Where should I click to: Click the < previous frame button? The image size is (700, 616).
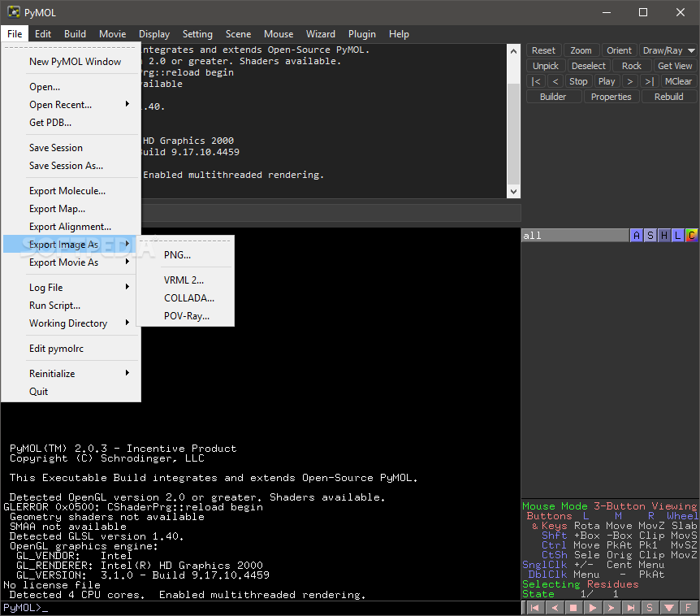coord(555,81)
